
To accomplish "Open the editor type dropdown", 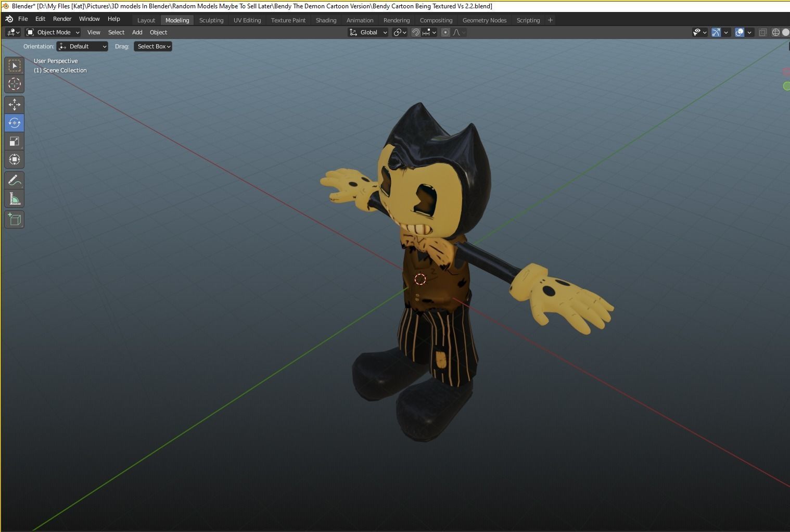I will (13, 32).
